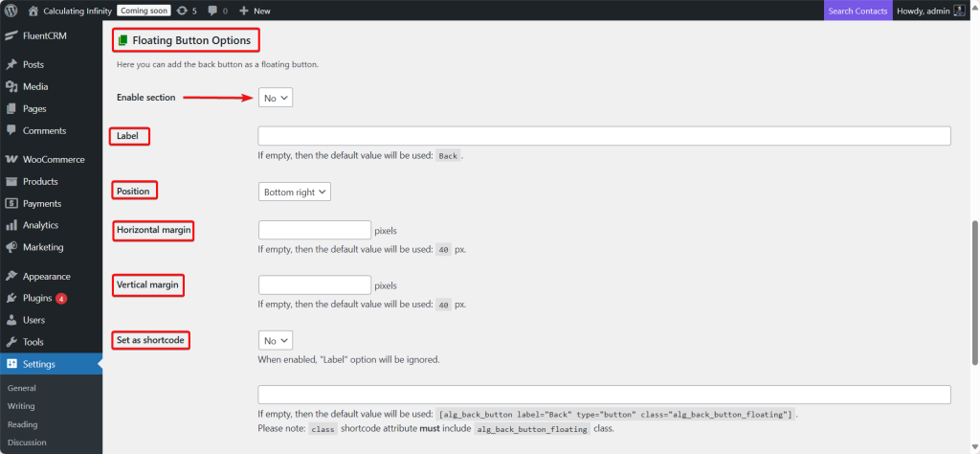Image resolution: width=980 pixels, height=454 pixels.
Task: Click the Vertical margin input field
Action: (x=315, y=284)
